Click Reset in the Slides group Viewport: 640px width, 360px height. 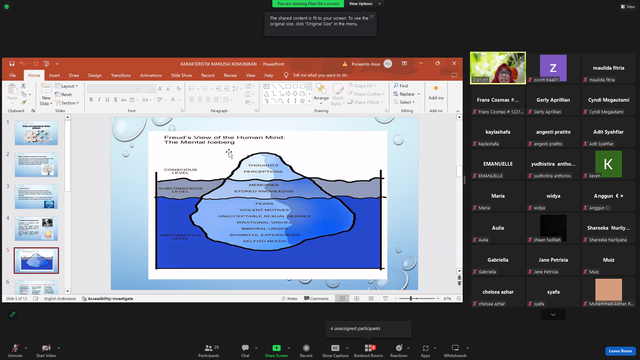pos(64,94)
